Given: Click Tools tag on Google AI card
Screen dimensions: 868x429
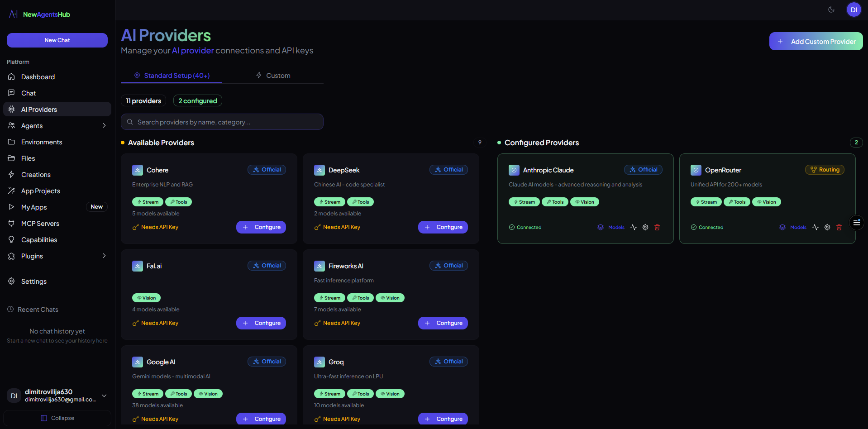Looking at the screenshot, I should pyautogui.click(x=179, y=394).
